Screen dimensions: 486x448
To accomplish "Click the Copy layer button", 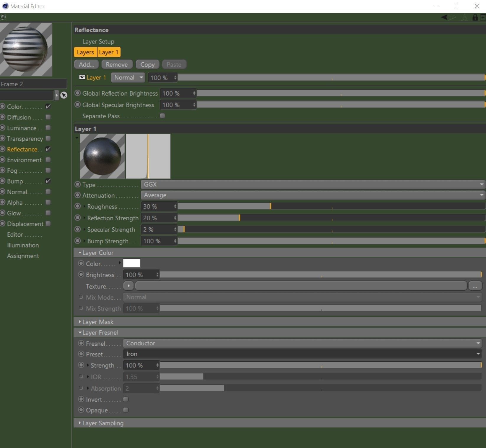I will [x=147, y=64].
